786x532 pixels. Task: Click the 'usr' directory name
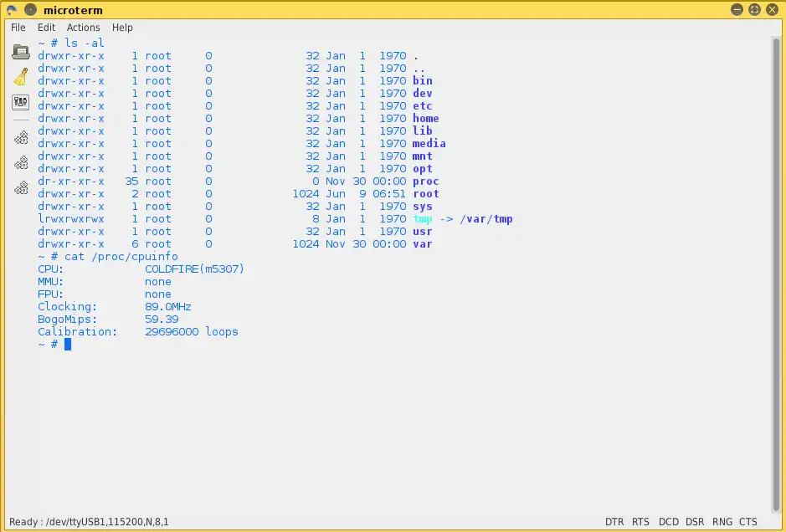(423, 232)
